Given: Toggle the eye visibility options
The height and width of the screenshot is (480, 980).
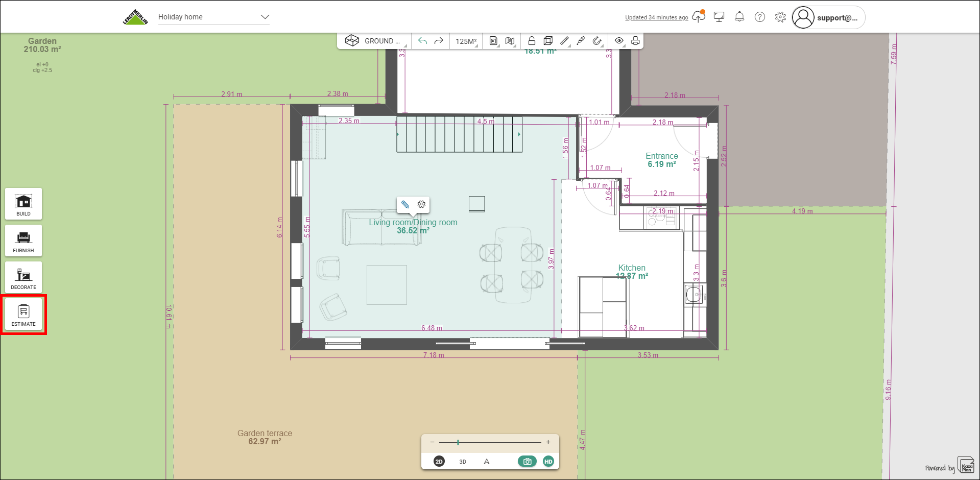Looking at the screenshot, I should (619, 41).
